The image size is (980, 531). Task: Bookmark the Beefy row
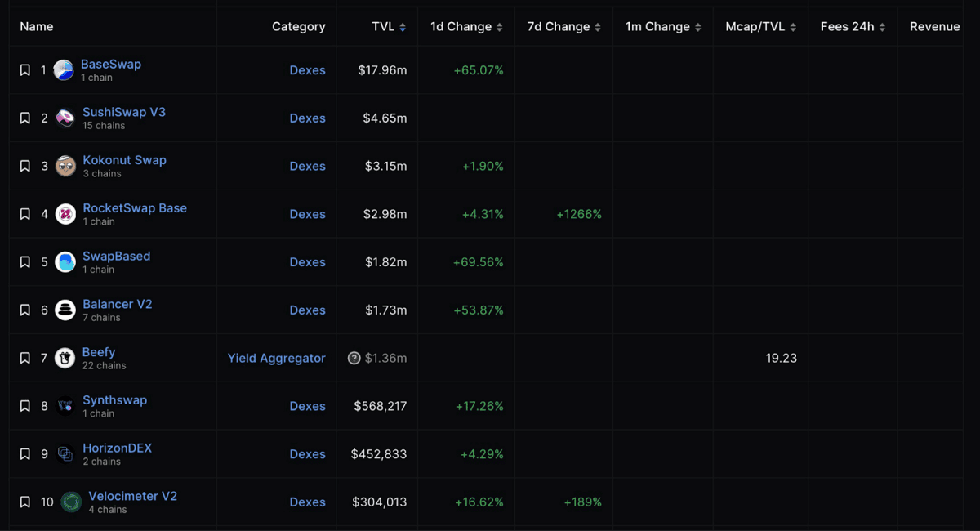click(x=25, y=359)
